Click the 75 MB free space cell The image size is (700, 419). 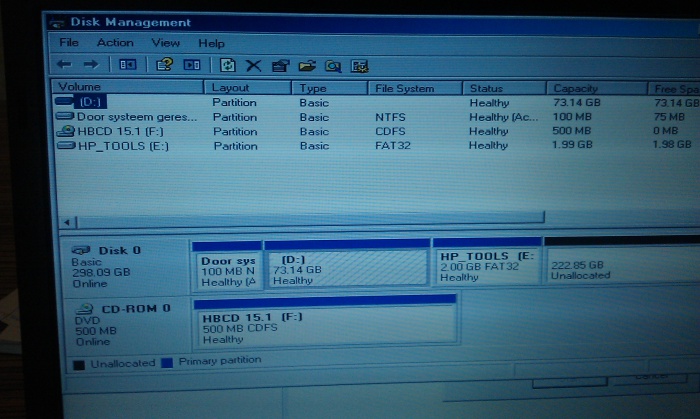(669, 117)
